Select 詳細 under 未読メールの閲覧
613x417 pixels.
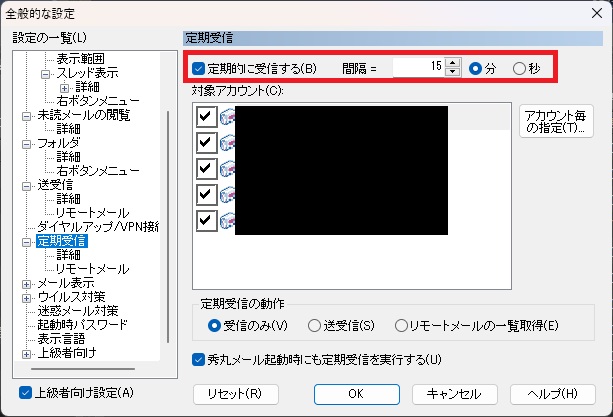pos(68,129)
